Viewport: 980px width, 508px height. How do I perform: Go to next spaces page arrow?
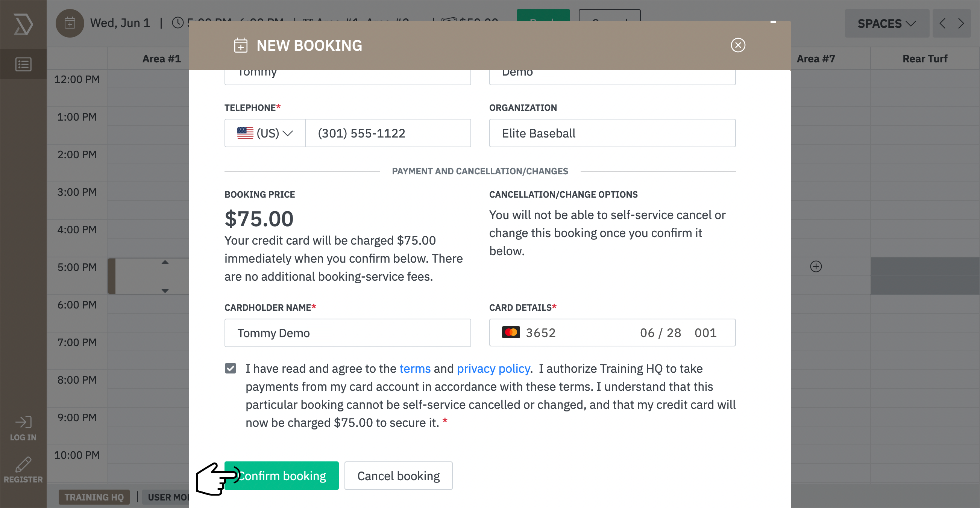coord(960,24)
